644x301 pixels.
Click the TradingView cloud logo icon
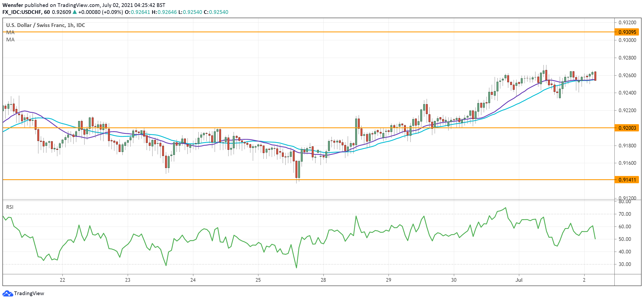(x=7, y=293)
